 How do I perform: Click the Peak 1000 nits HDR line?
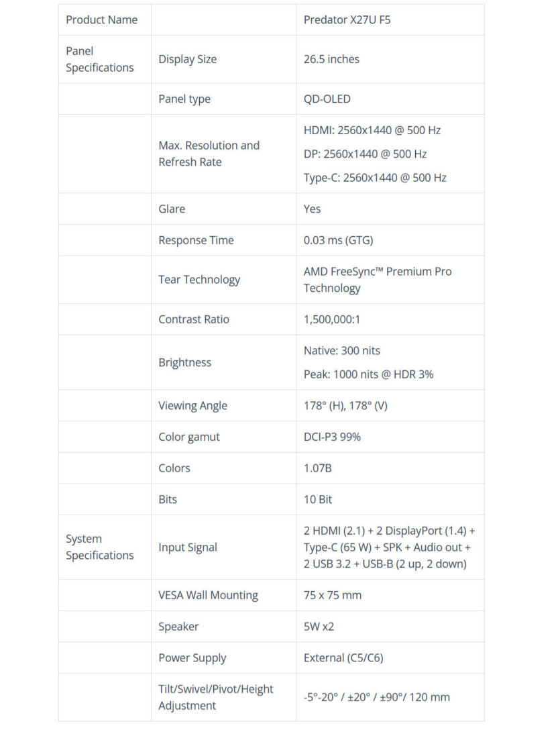pyautogui.click(x=368, y=374)
